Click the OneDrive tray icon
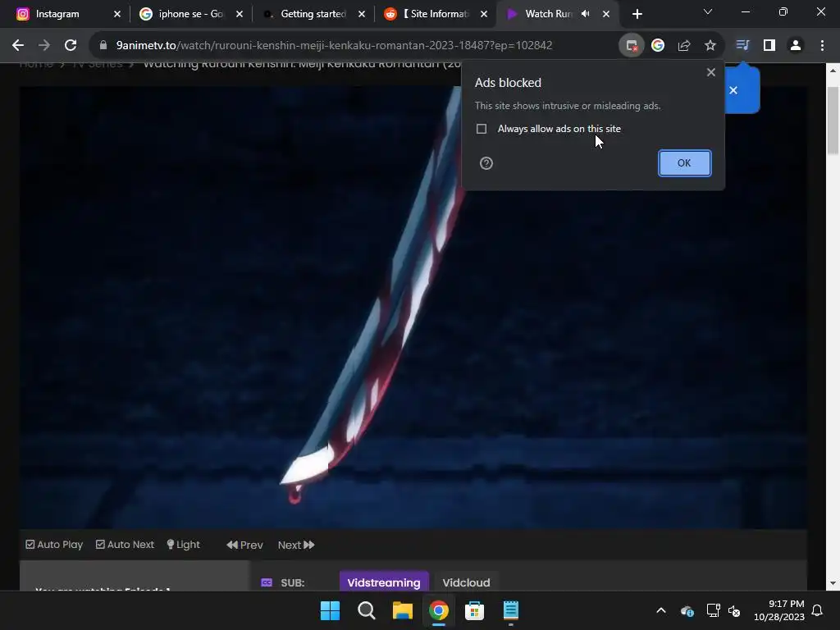Screen dimensions: 840x630 point(687,610)
